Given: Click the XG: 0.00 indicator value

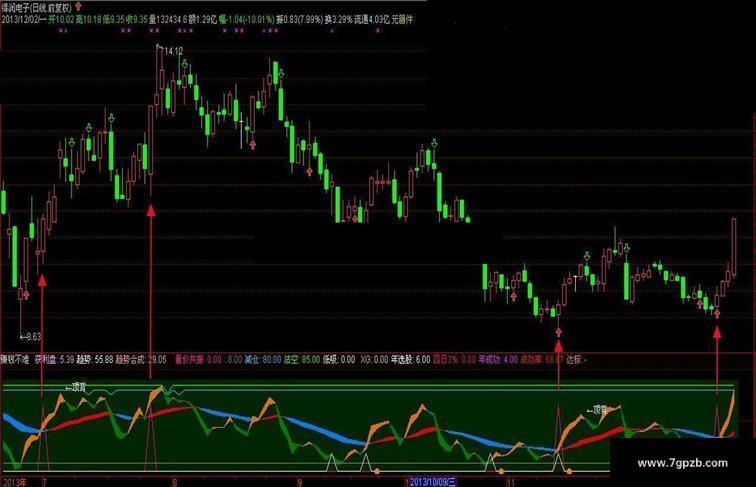Looking at the screenshot, I should tap(374, 359).
